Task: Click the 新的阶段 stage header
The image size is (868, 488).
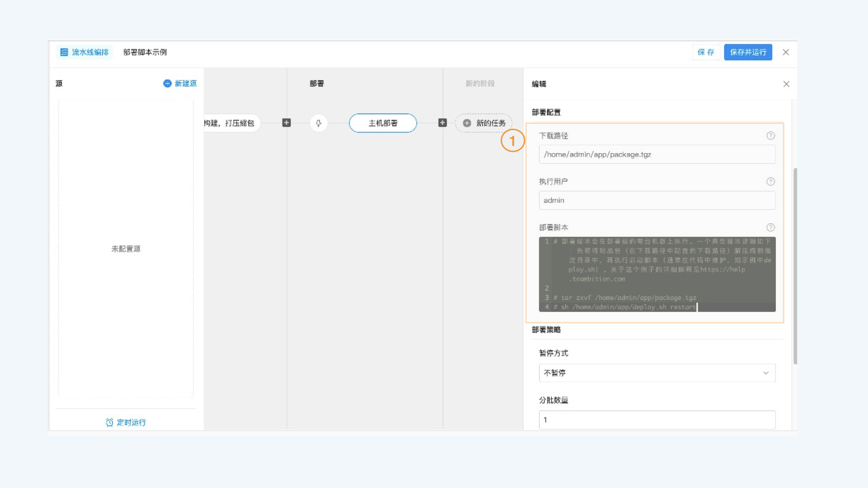Action: 480,84
